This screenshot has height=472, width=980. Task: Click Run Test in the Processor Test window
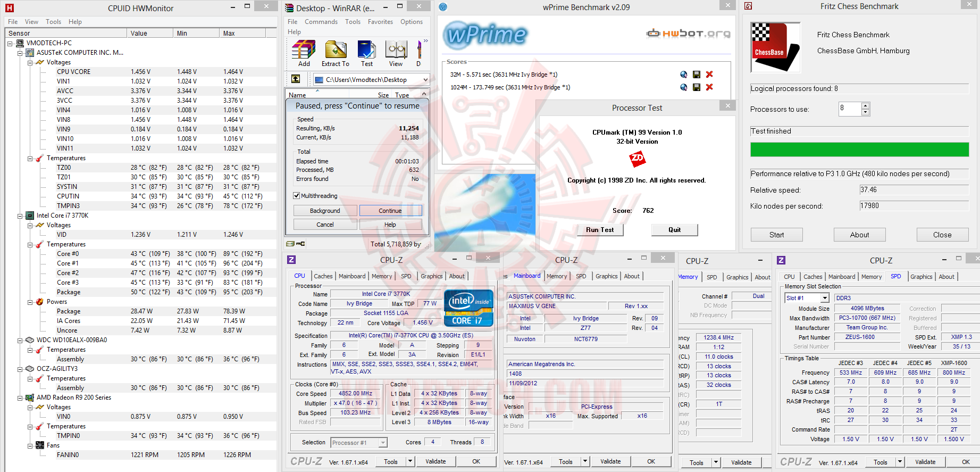click(x=600, y=230)
